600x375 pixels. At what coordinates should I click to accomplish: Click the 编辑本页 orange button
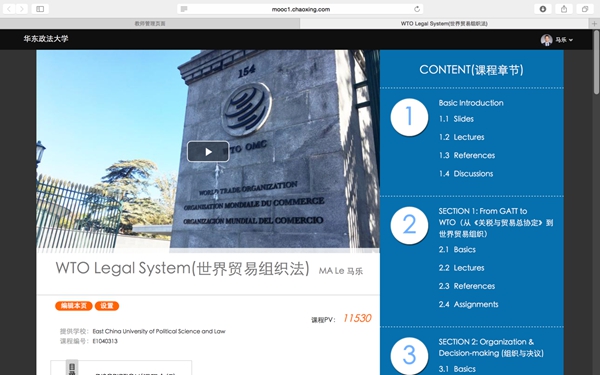pos(73,306)
